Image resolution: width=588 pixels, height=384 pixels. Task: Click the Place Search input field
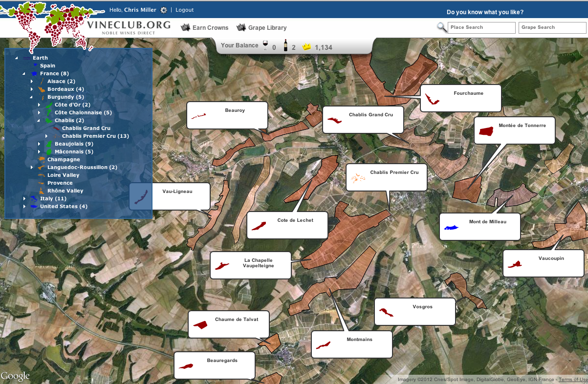click(x=482, y=28)
